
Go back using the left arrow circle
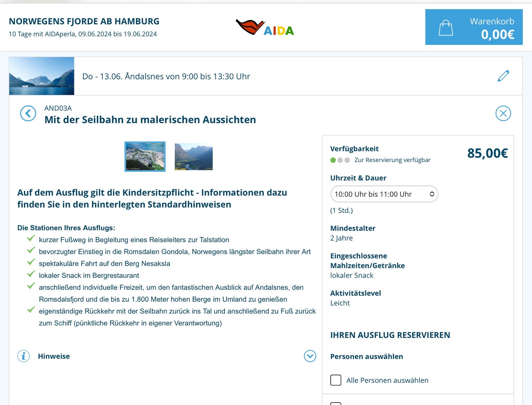[x=28, y=113]
